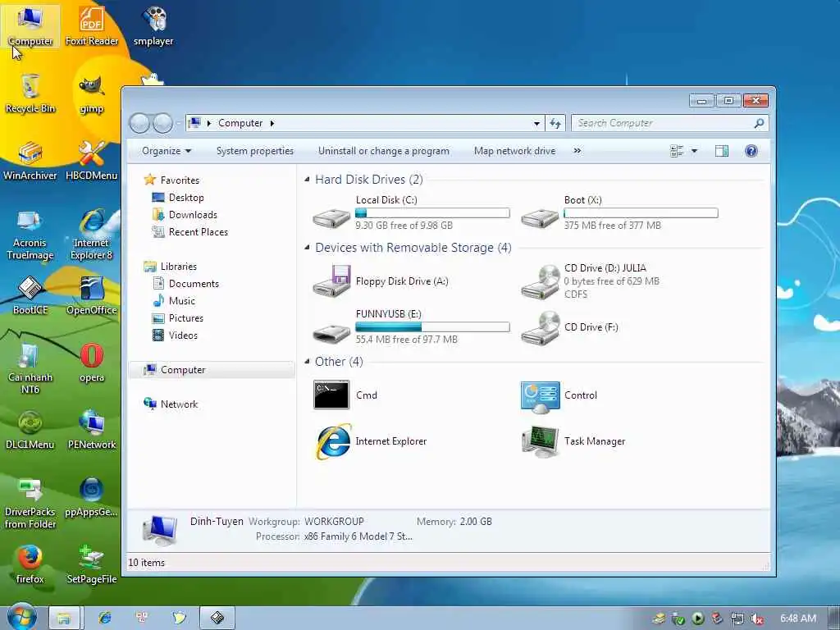Select the Recycle Bin icon
This screenshot has width=840, height=630.
[x=30, y=94]
